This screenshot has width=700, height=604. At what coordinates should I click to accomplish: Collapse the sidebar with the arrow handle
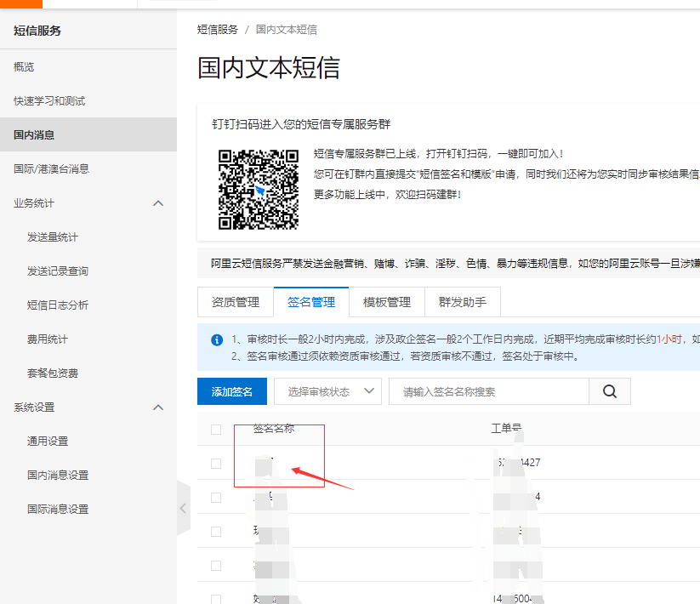click(x=183, y=508)
